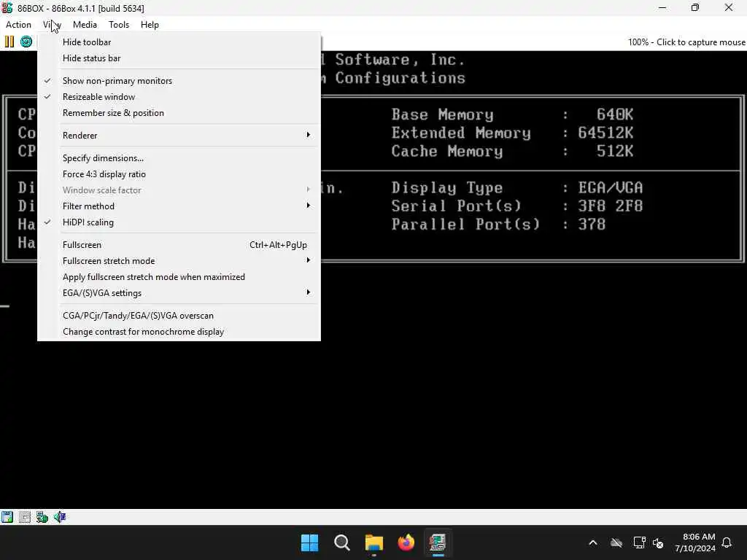747x560 pixels.
Task: Open Windows Search from the taskbar
Action: point(341,542)
